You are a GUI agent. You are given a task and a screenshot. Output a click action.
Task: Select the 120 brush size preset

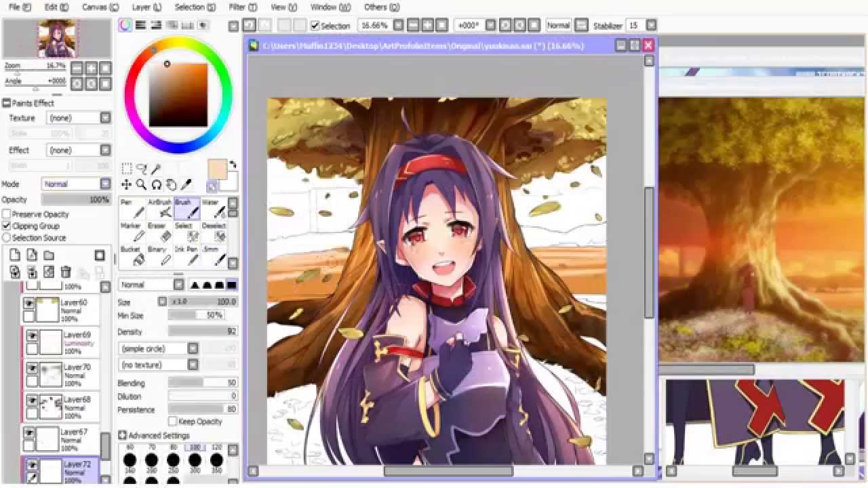(216, 457)
